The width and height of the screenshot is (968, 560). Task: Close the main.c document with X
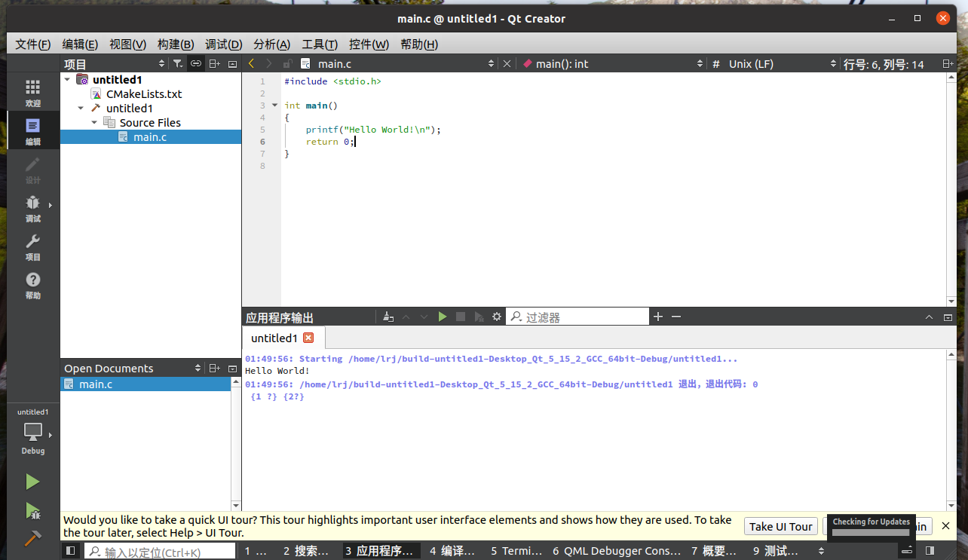coord(507,64)
